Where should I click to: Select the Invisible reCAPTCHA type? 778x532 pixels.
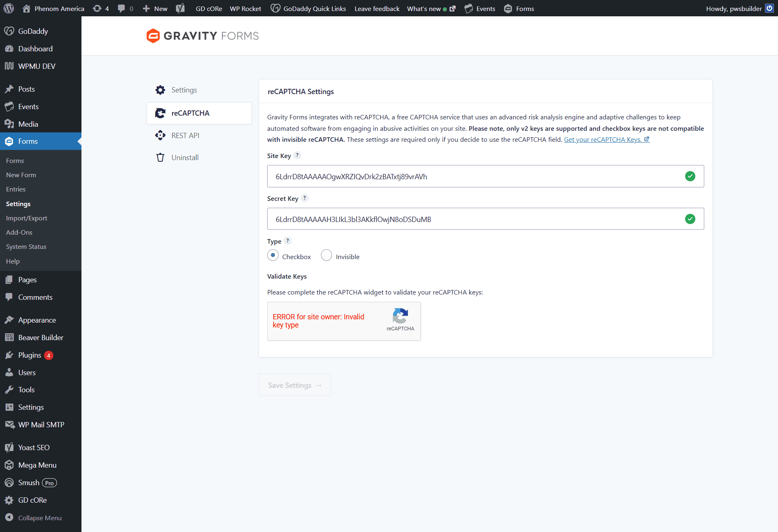(326, 255)
